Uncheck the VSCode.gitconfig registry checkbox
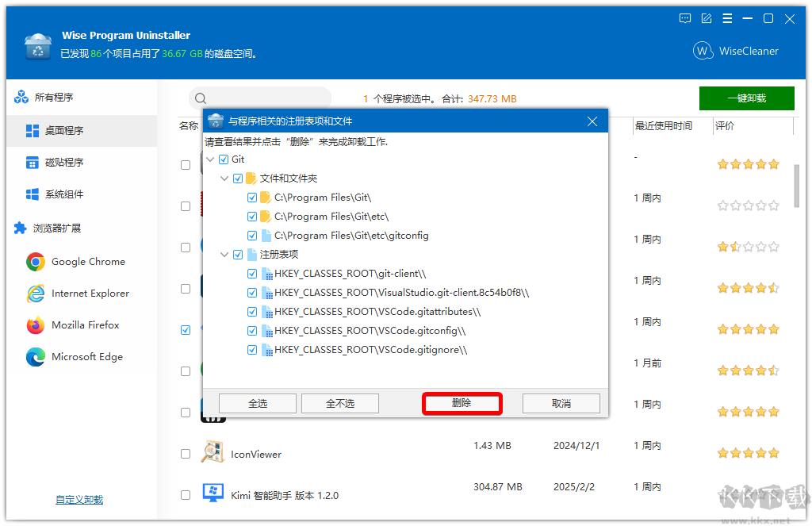Screen dimensions: 812x526 tap(252, 331)
